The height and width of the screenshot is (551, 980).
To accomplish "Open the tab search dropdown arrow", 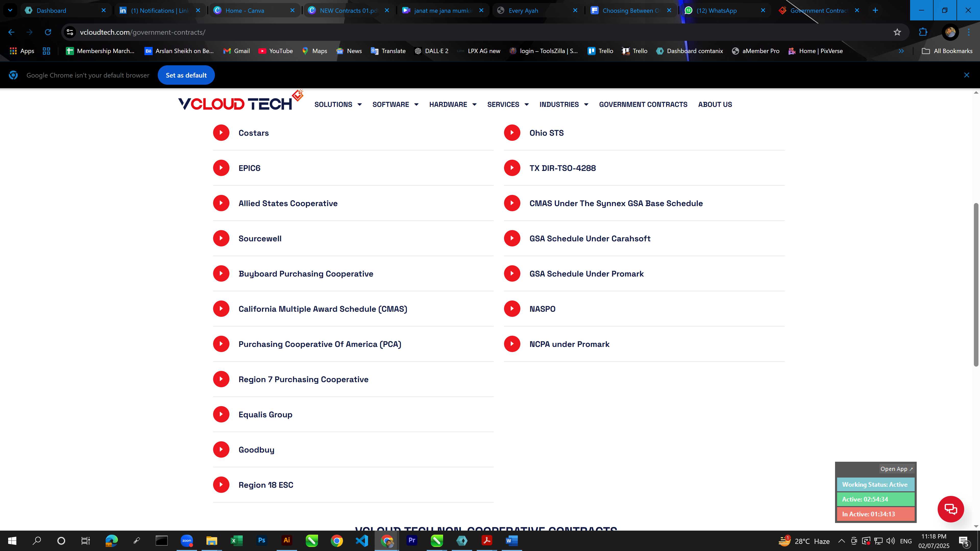I will (x=10, y=10).
